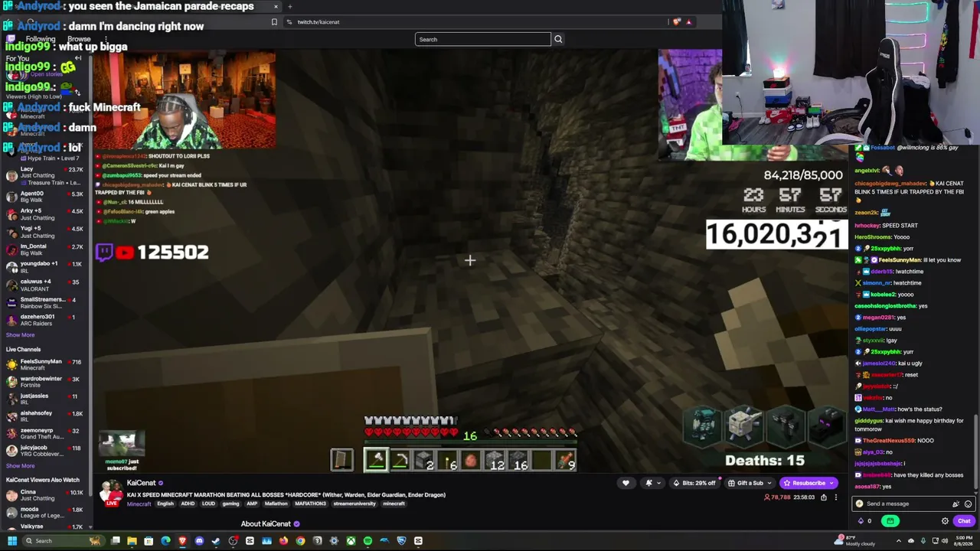Collapse the For You sidebar
Screen dimensions: 980x551
point(78,58)
